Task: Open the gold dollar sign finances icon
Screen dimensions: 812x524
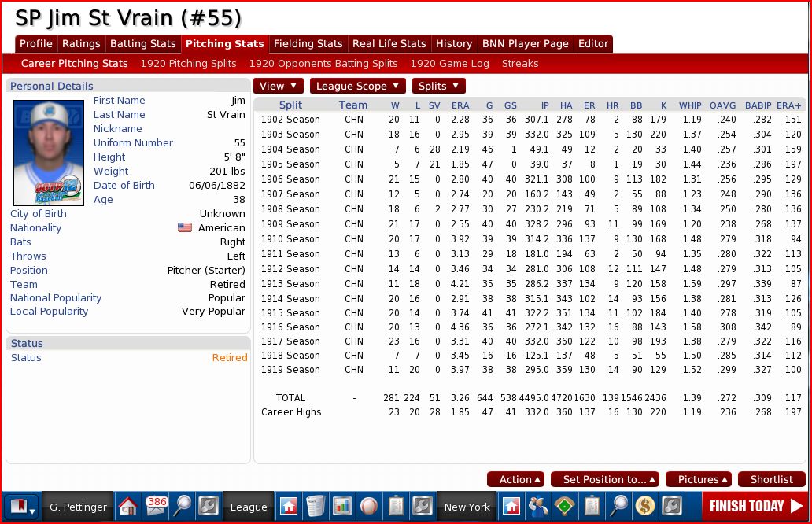Action: [645, 506]
